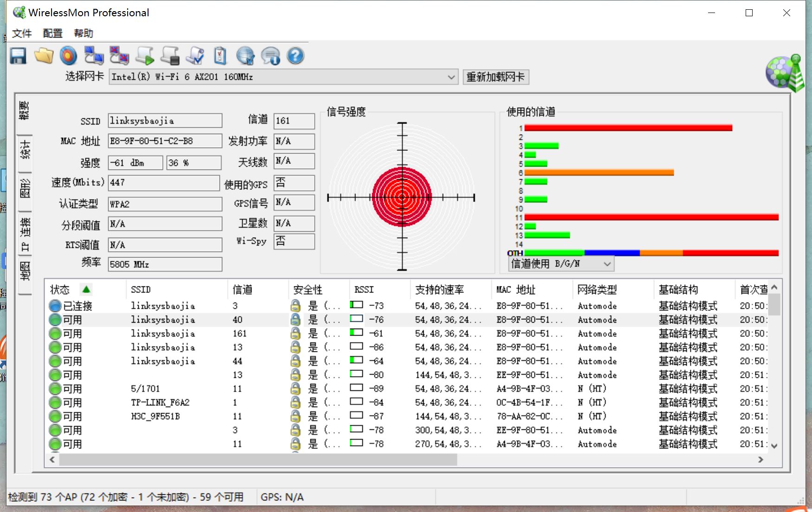Click the 认证类型 field showing WPA2
The width and height of the screenshot is (812, 512).
[165, 204]
